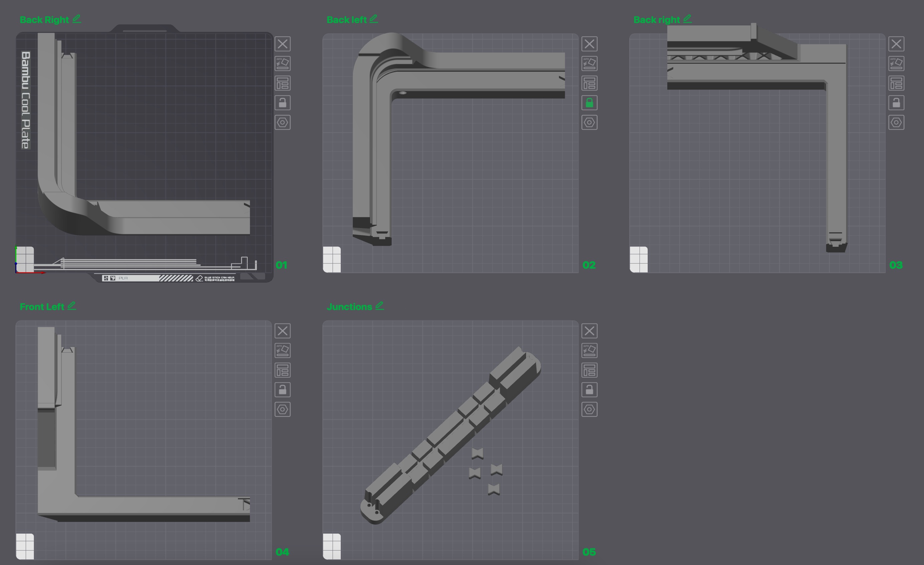Open plate settings for the Back Right plate

(x=283, y=122)
